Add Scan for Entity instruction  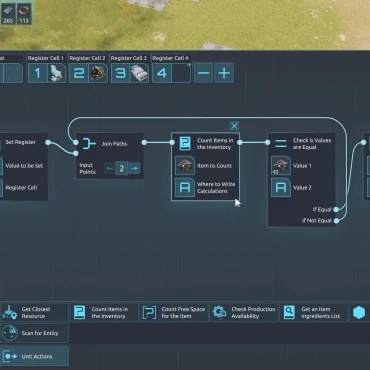(34, 333)
